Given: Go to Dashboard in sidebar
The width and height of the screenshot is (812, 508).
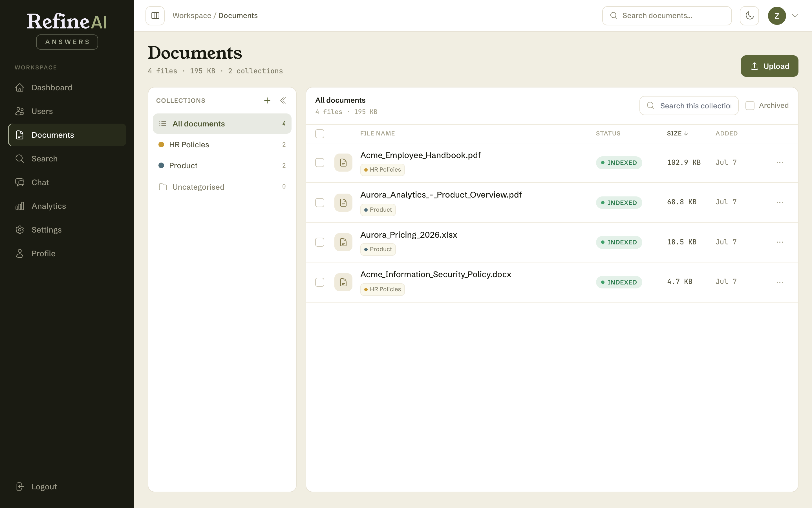Looking at the screenshot, I should pyautogui.click(x=67, y=88).
